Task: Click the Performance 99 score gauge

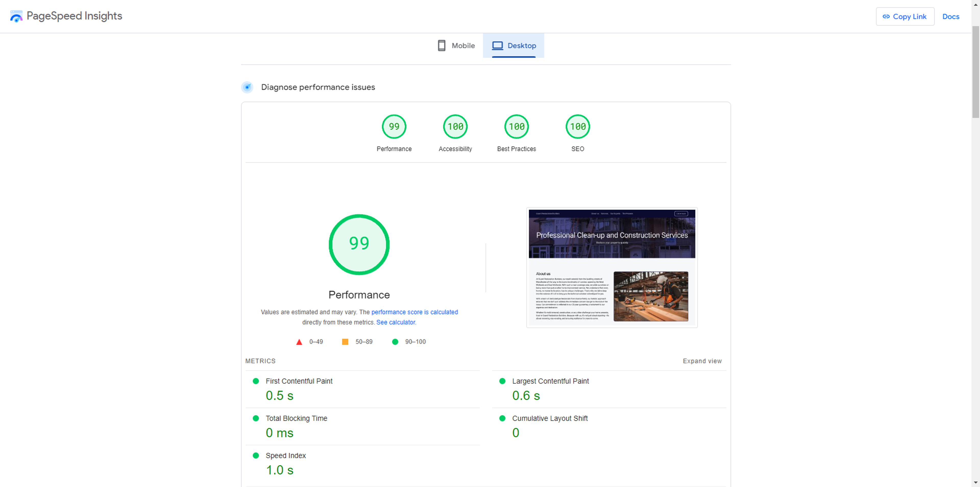Action: pyautogui.click(x=394, y=127)
